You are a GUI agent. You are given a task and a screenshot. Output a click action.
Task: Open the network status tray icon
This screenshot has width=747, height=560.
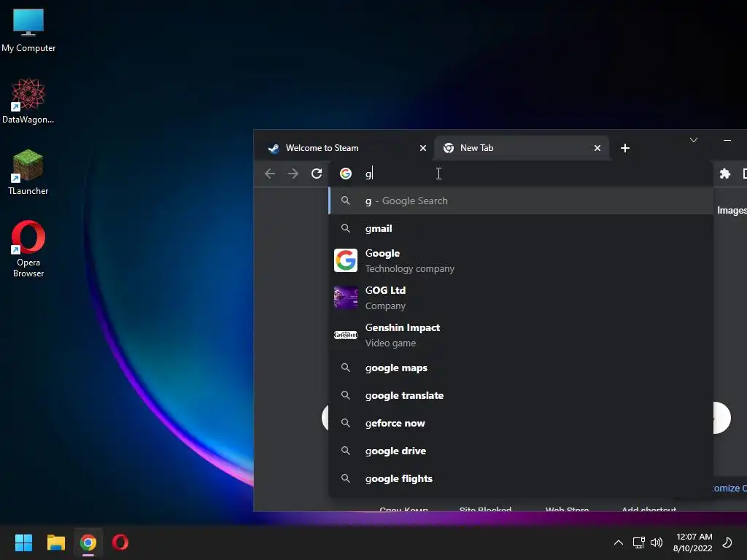pyautogui.click(x=638, y=542)
